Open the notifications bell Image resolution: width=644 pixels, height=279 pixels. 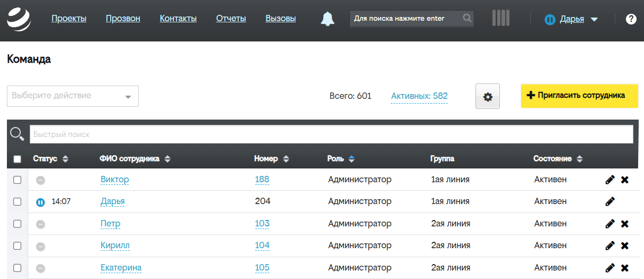[x=328, y=19]
